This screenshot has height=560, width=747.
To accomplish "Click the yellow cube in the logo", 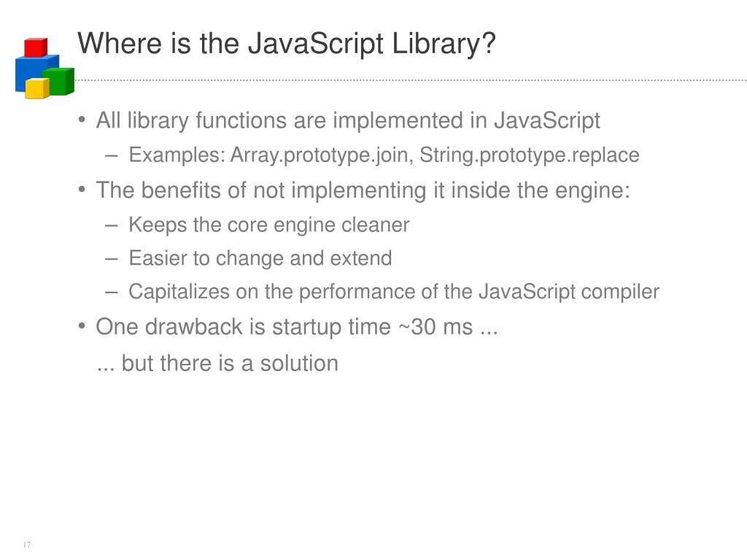I will click(x=36, y=88).
